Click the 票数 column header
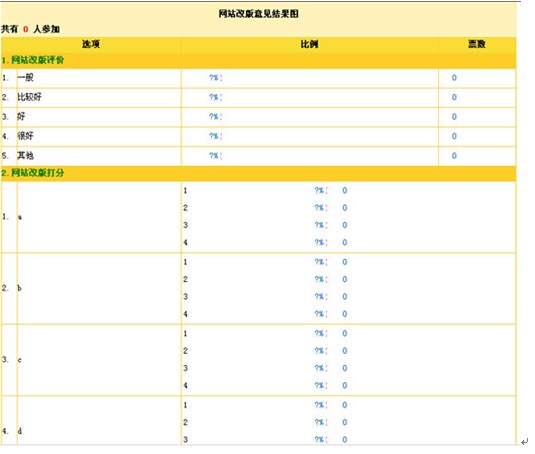This screenshot has width=535, height=454. 477,44
